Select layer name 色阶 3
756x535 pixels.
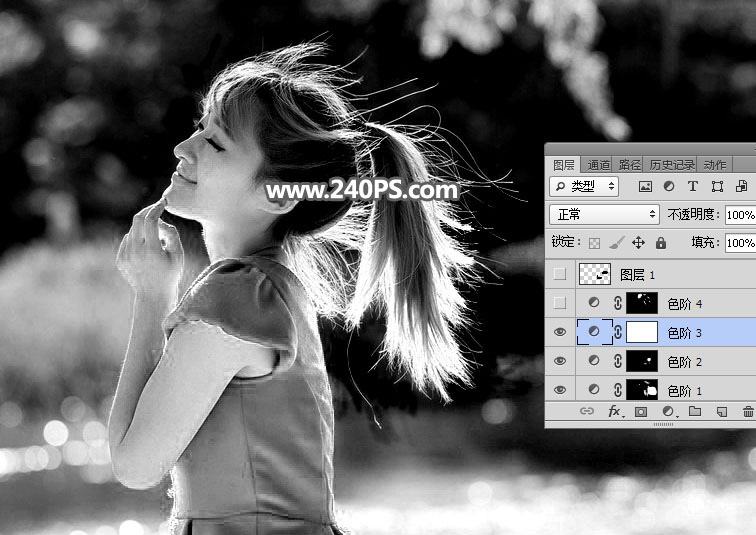[685, 333]
